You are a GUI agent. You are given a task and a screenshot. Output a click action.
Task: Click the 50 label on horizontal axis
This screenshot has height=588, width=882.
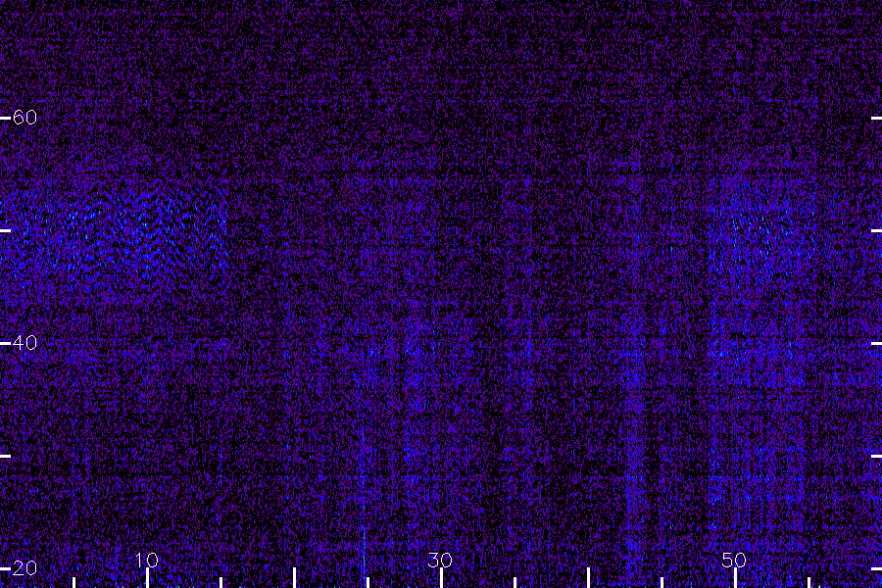[734, 560]
